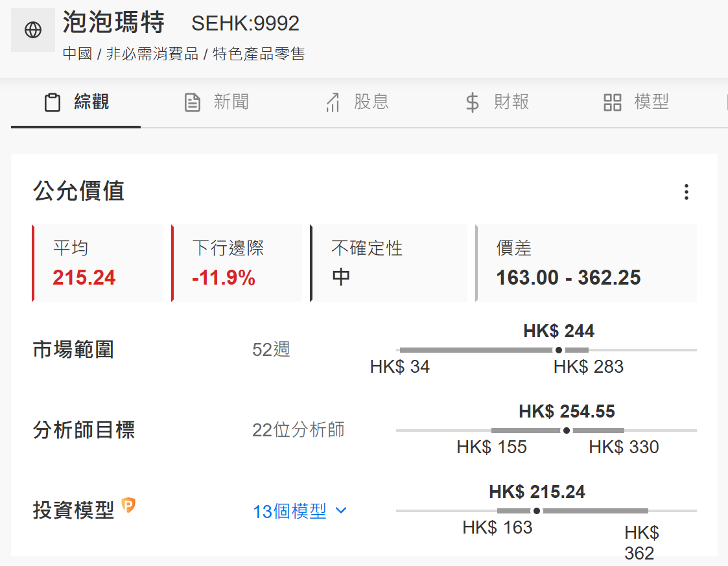Click the 價差 163.00 - 362.25 card
Image resolution: width=728 pixels, height=566 pixels.
586,263
